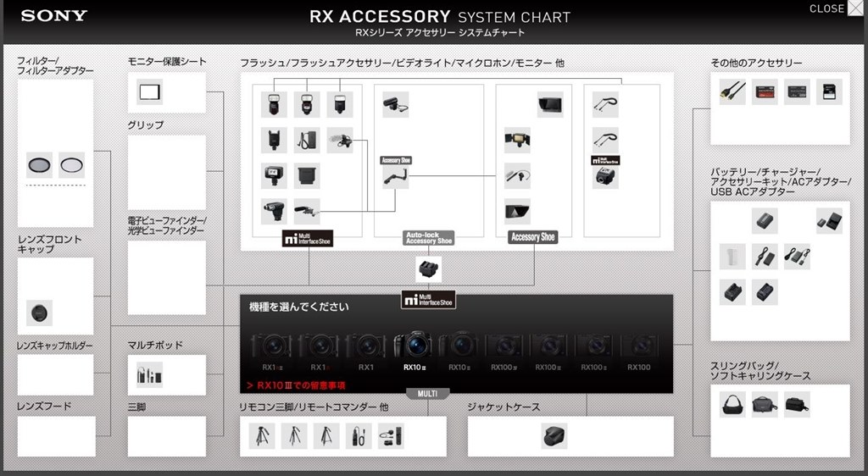
Task: Select the sling bag icon
Action: pyautogui.click(x=732, y=404)
